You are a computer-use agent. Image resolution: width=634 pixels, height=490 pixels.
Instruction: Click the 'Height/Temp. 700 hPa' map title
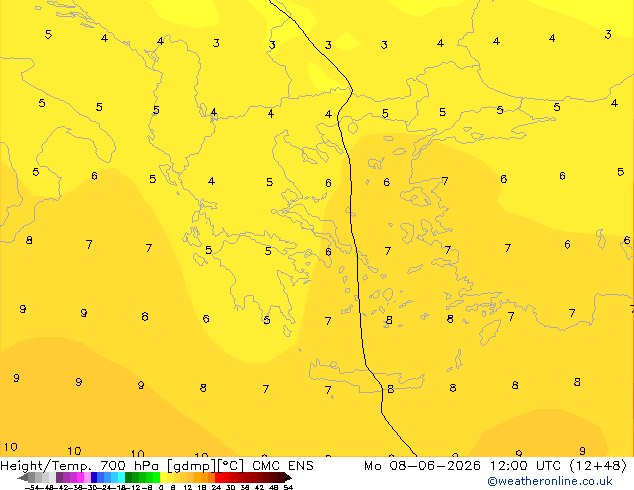[79, 466]
